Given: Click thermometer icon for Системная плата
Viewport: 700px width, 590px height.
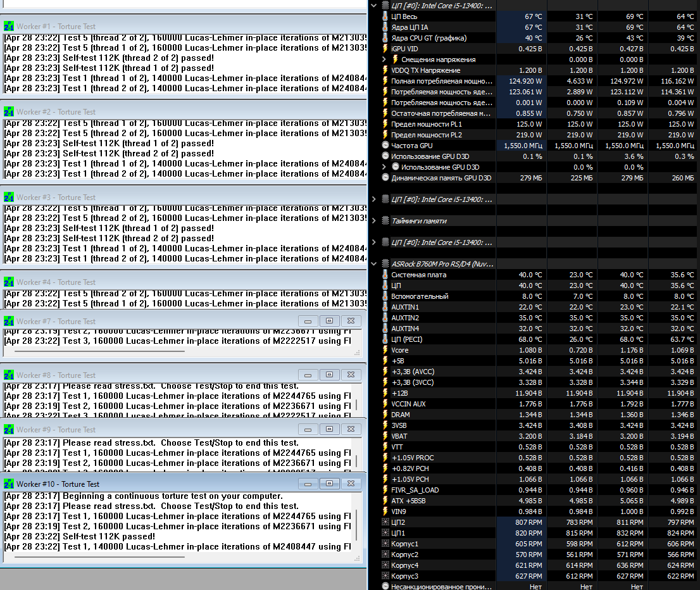Looking at the screenshot, I should [x=385, y=275].
